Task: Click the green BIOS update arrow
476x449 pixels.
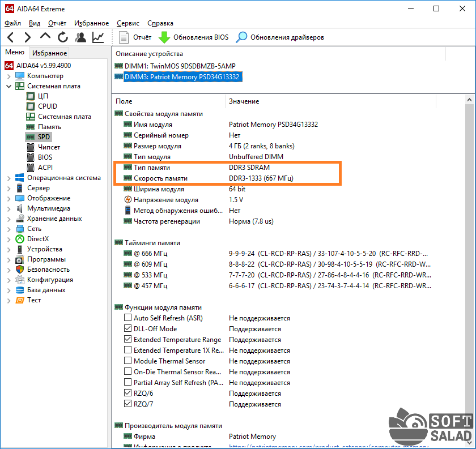Action: point(164,37)
